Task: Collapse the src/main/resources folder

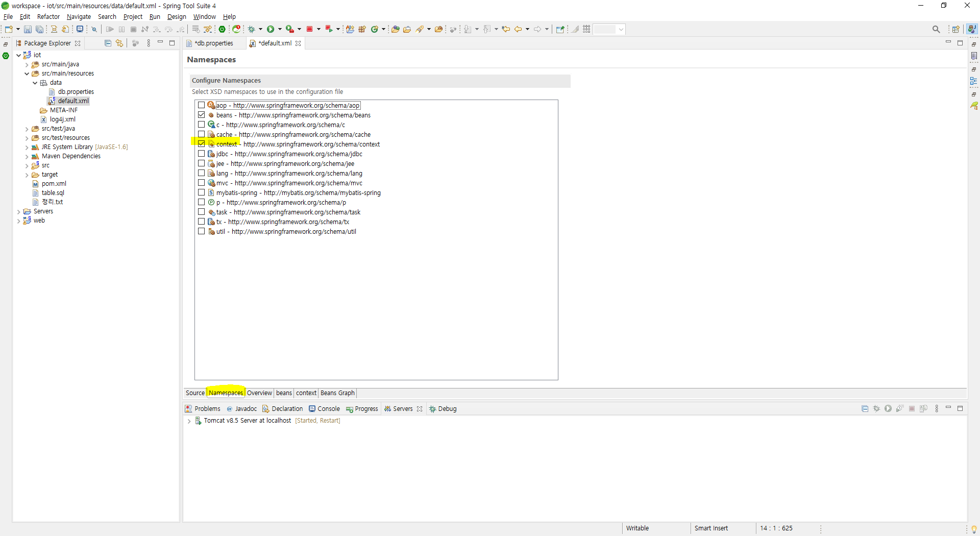Action: [27, 74]
